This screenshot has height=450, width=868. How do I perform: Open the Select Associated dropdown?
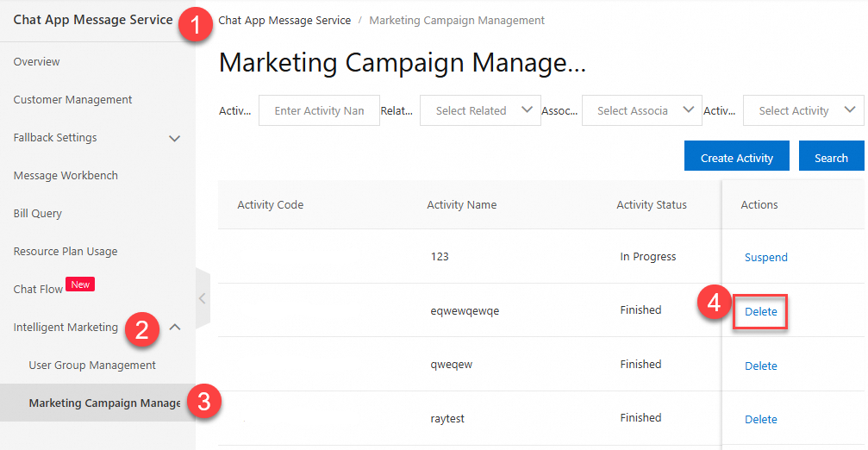coord(642,110)
